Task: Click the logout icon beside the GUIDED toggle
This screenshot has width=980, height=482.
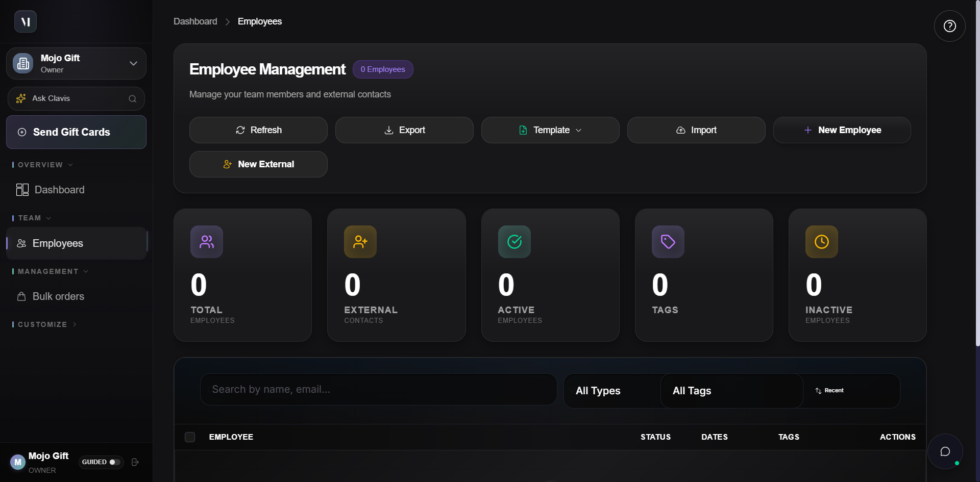Action: (135, 462)
